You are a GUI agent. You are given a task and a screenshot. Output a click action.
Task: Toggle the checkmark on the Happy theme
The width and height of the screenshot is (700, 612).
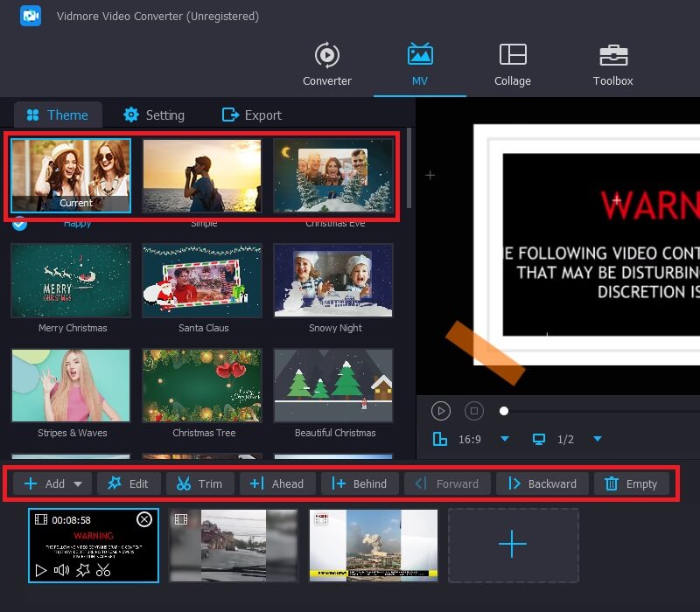tap(19, 223)
